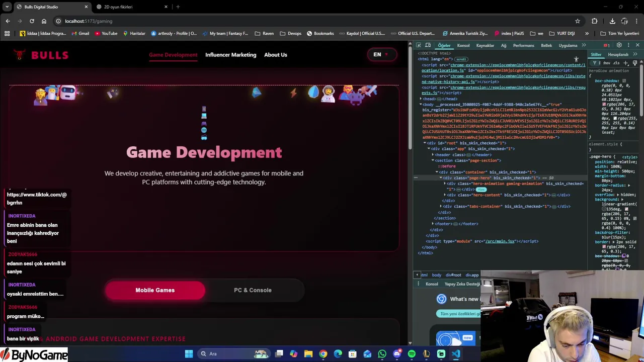
Task: Expand the hero-content div node
Action: (445, 195)
